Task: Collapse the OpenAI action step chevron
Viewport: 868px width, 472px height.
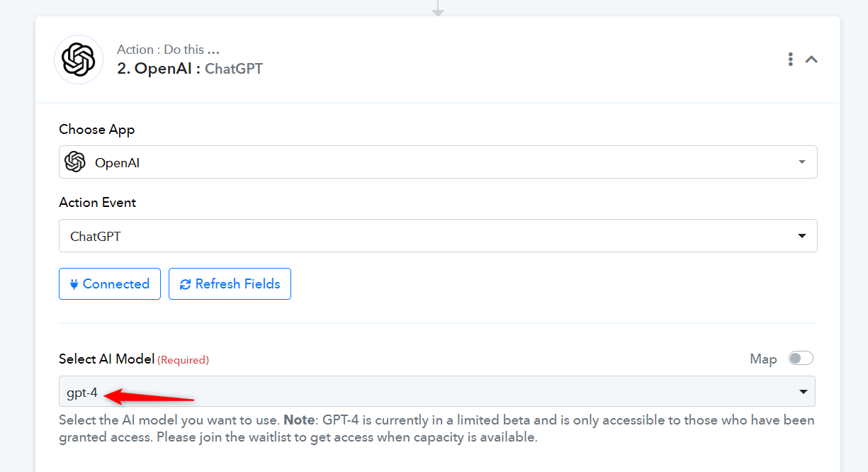Action: [x=811, y=60]
